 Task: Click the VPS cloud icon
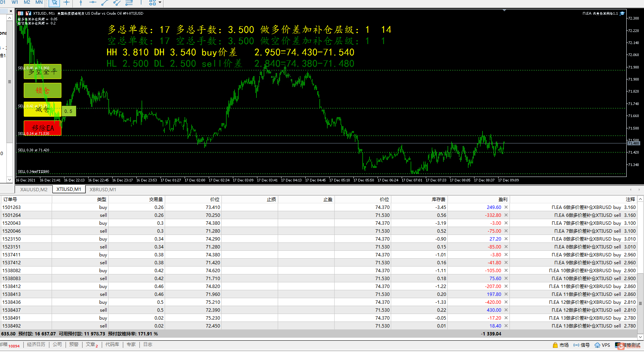pyautogui.click(x=597, y=345)
